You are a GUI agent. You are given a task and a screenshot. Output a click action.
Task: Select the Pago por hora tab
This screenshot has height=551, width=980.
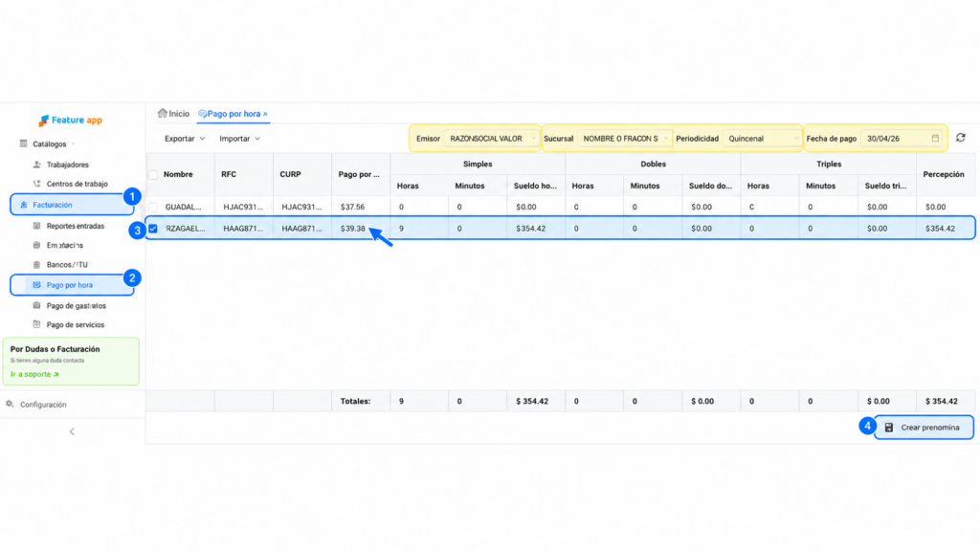pos(234,114)
